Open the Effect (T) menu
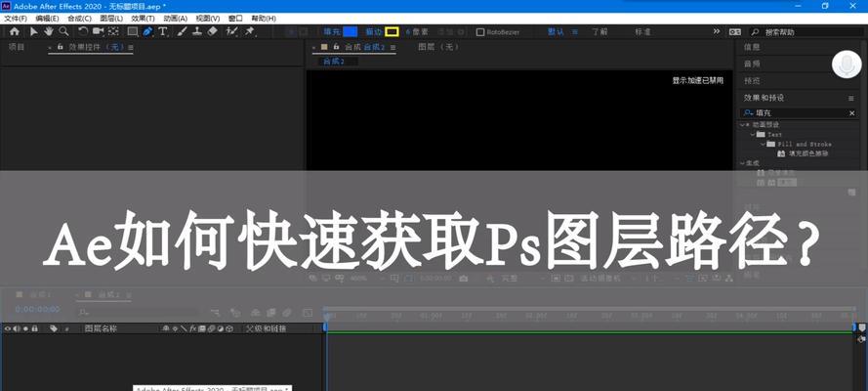Viewport: 868px width, 391px height. point(143,19)
